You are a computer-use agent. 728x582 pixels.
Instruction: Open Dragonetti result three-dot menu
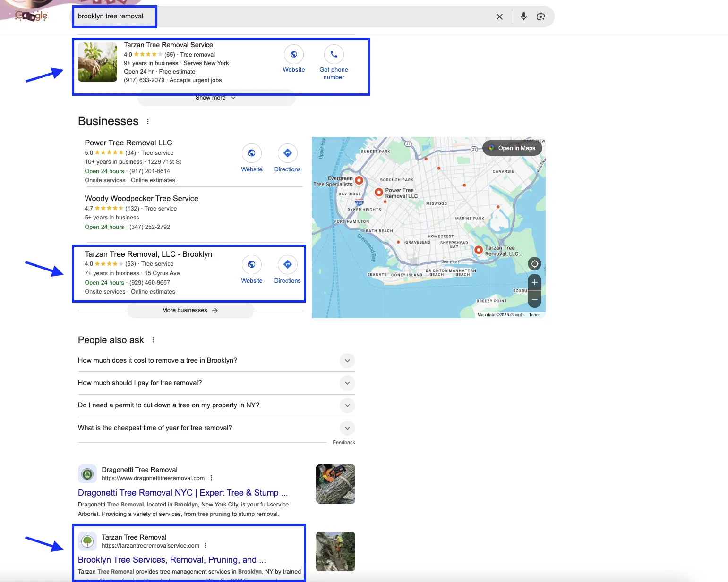tap(211, 478)
